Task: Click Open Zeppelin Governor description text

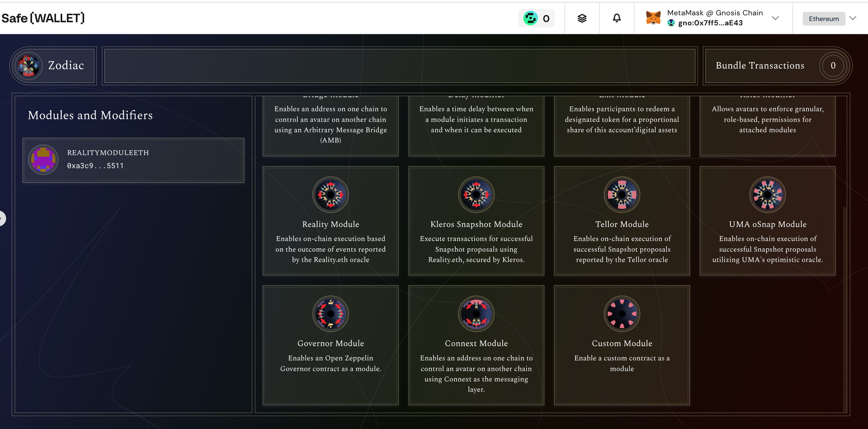Action: tap(331, 363)
